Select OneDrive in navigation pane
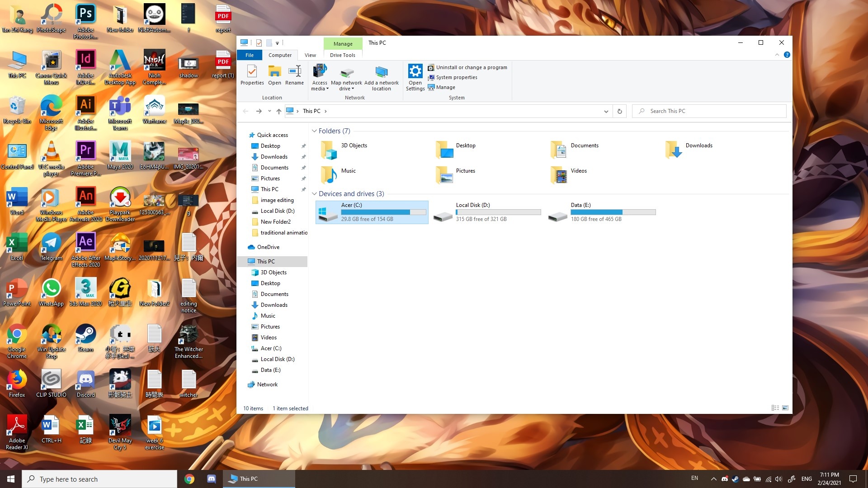This screenshot has width=868, height=488. [x=268, y=247]
